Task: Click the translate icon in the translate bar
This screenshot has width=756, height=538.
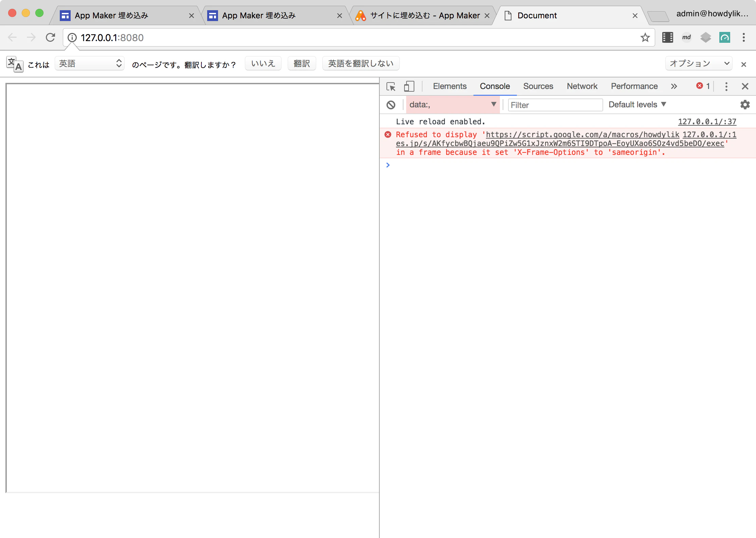Action: pos(15,64)
